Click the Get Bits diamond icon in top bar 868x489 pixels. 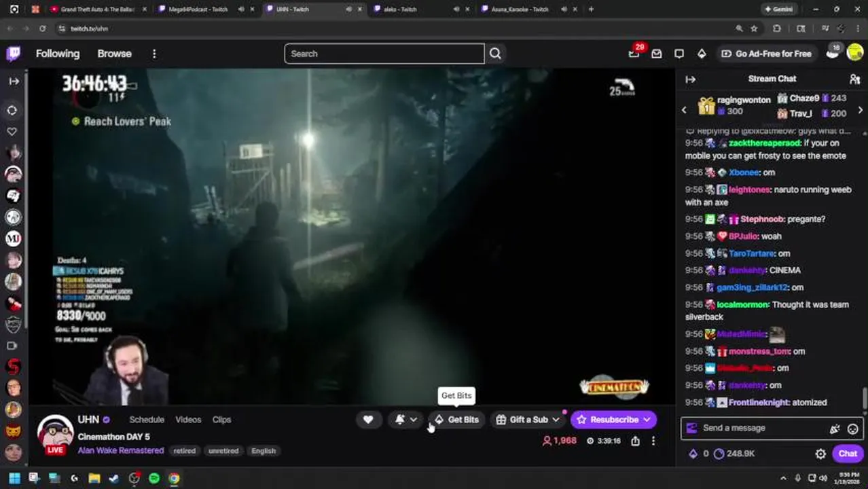(x=702, y=54)
